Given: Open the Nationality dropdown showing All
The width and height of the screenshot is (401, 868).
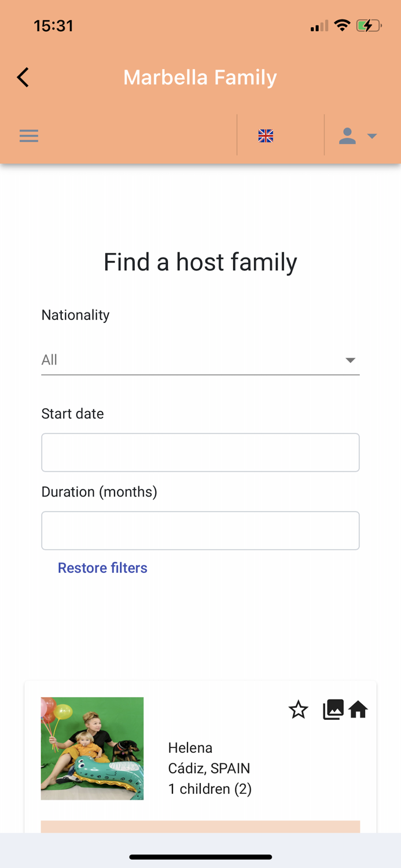Looking at the screenshot, I should pos(191,360).
